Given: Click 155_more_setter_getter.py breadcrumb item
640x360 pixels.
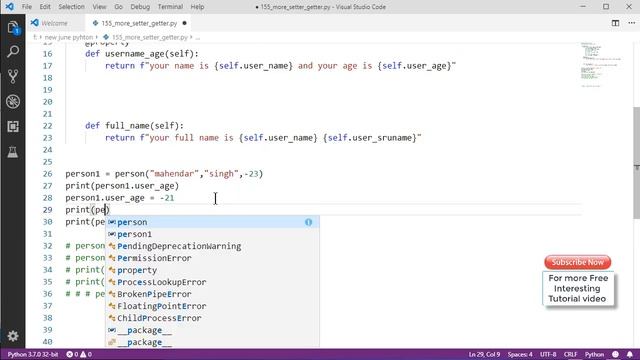Looking at the screenshot, I should click(x=149, y=37).
